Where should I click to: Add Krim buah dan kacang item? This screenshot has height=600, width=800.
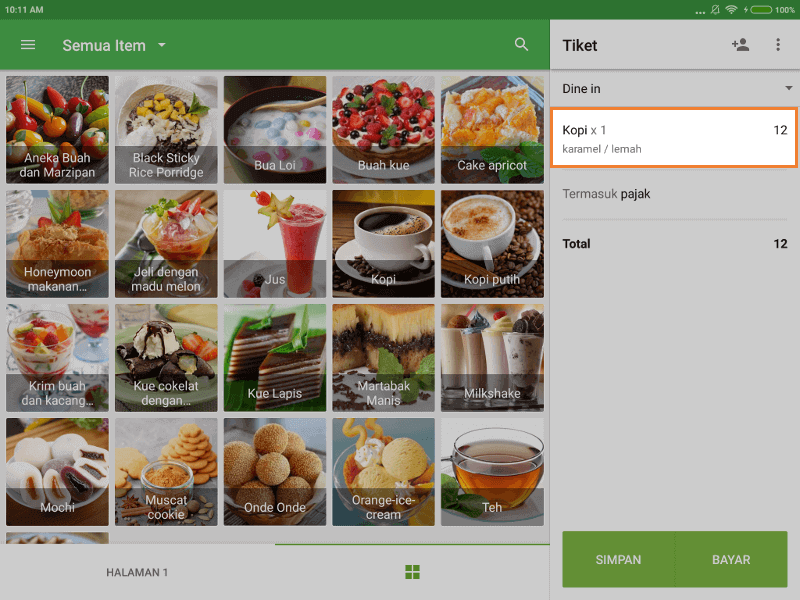(x=57, y=358)
